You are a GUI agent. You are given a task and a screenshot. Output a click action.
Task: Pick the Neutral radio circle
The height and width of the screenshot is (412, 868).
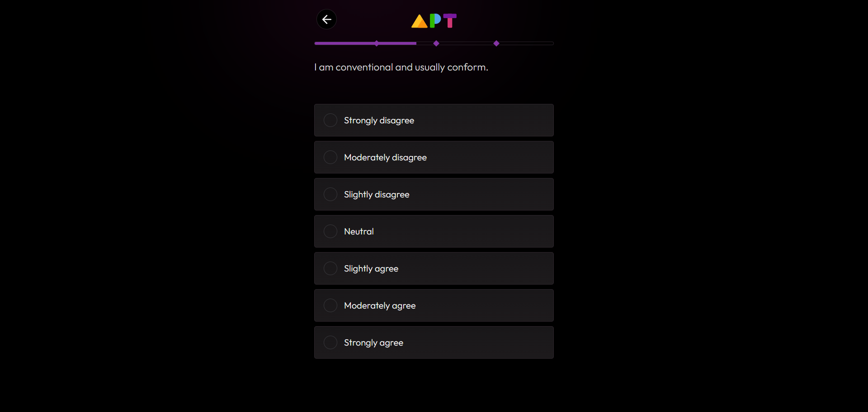coord(330,231)
